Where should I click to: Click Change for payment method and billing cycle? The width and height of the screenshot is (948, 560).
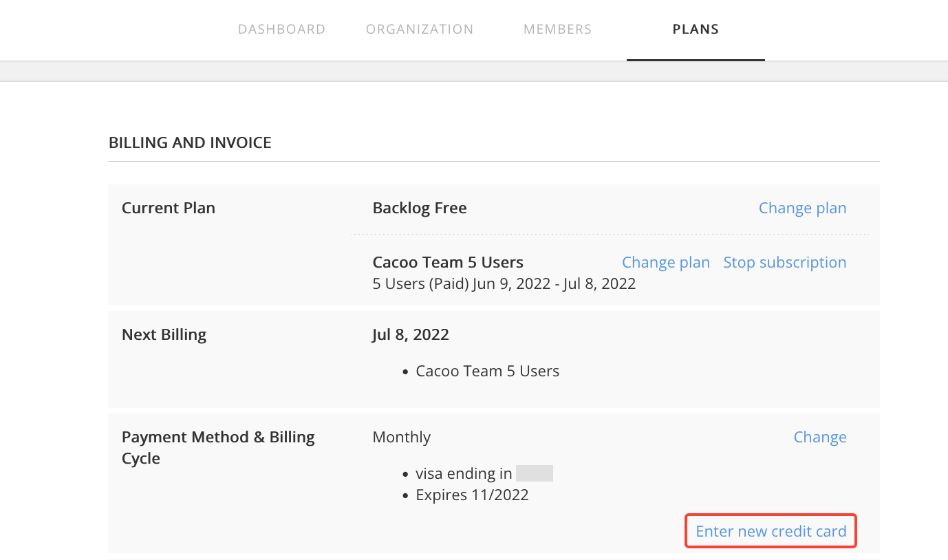click(x=820, y=437)
